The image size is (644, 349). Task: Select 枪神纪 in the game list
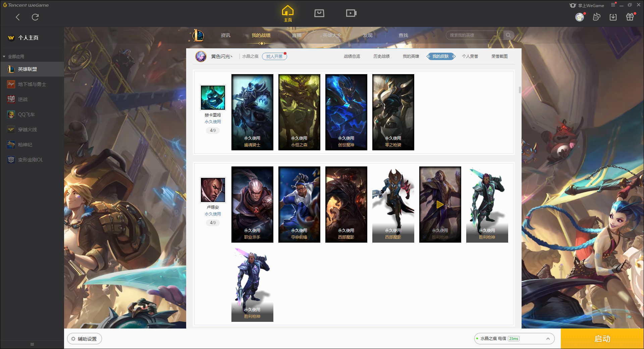coord(32,145)
